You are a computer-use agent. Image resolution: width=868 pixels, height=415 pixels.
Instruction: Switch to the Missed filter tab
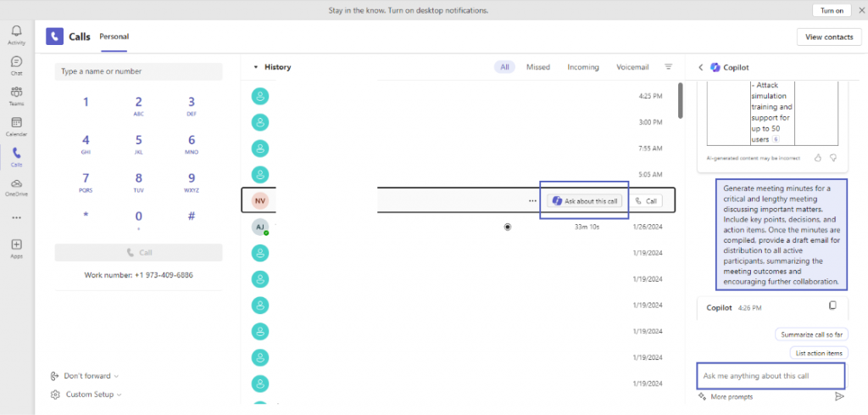coord(538,67)
